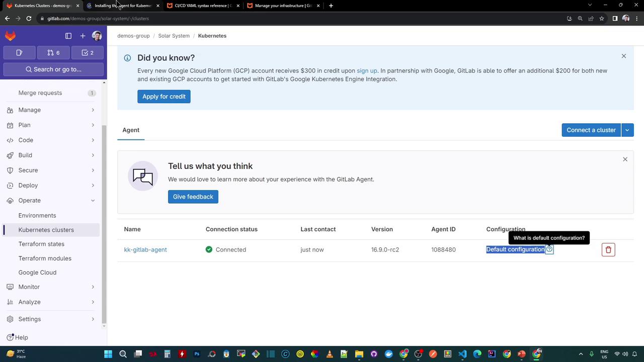The image size is (644, 362).
Task: Open Photoshop from the taskbar
Action: click(x=197, y=354)
